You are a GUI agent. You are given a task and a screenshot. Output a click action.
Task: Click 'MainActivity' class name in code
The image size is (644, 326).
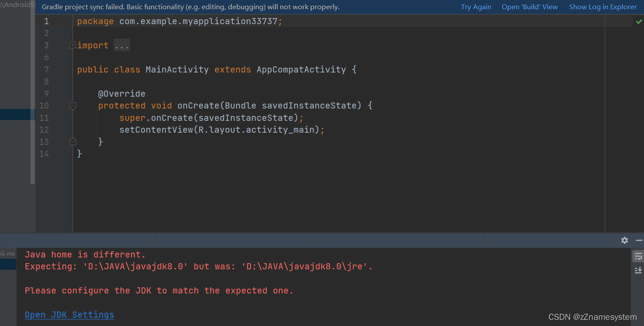(x=177, y=69)
